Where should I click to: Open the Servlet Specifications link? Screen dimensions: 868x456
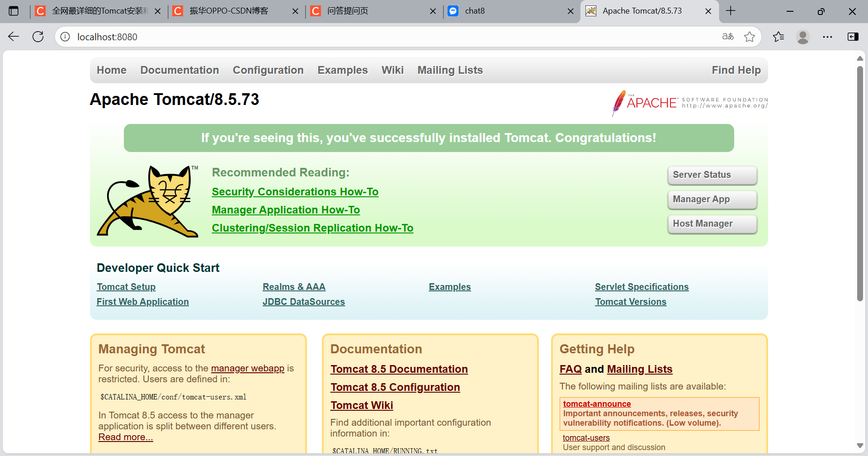(642, 287)
